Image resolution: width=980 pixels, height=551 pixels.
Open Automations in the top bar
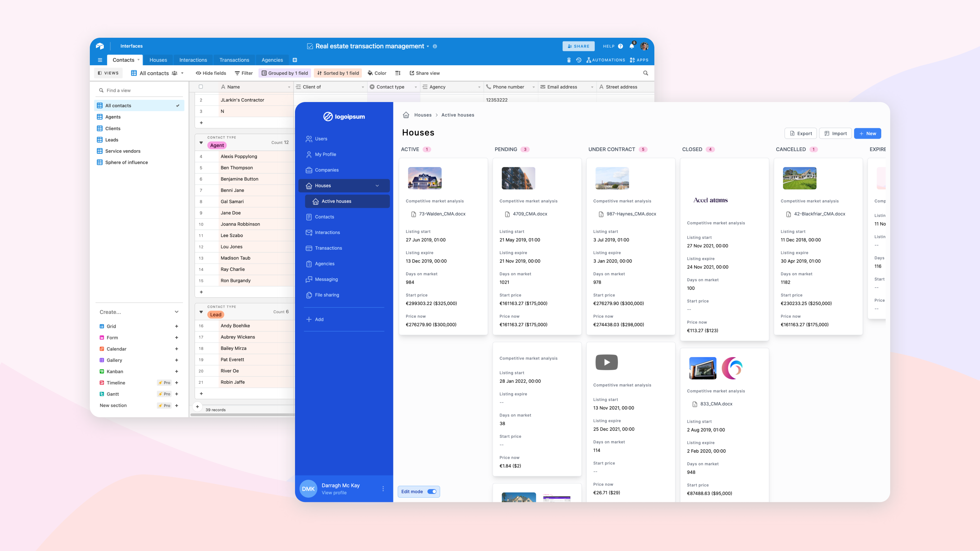coord(606,60)
